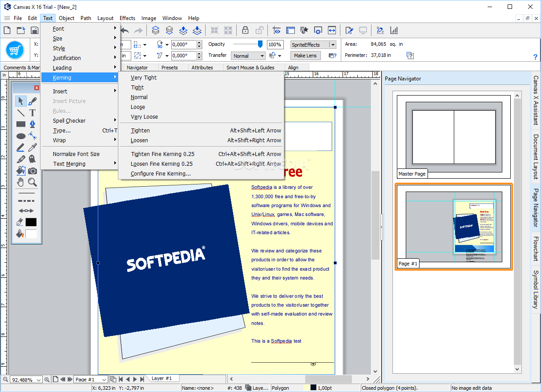541x392 pixels.
Task: Select the Magnifier zoom tool in toolbox
Action: [x=32, y=182]
